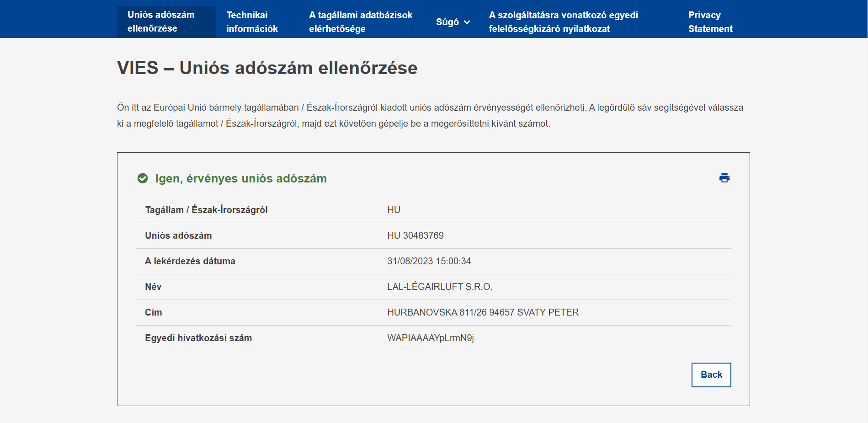Image resolution: width=868 pixels, height=423 pixels.
Task: Click the introductory description paragraph
Action: click(430, 115)
